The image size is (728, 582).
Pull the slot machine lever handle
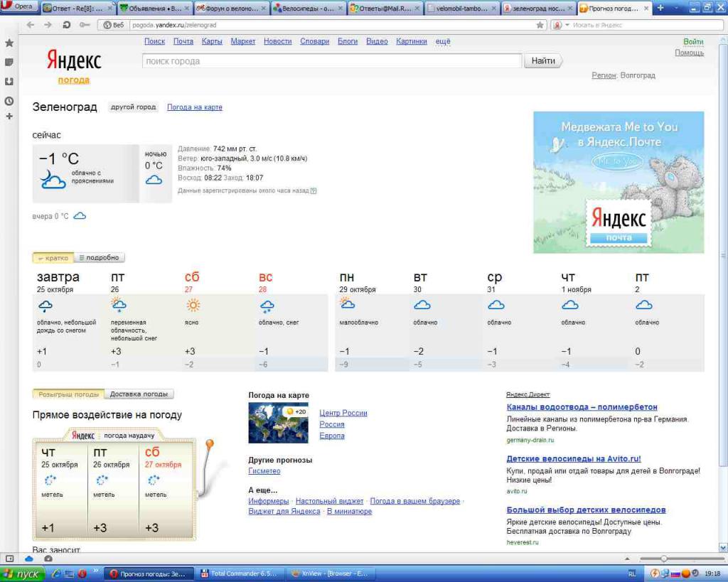pyautogui.click(x=210, y=443)
